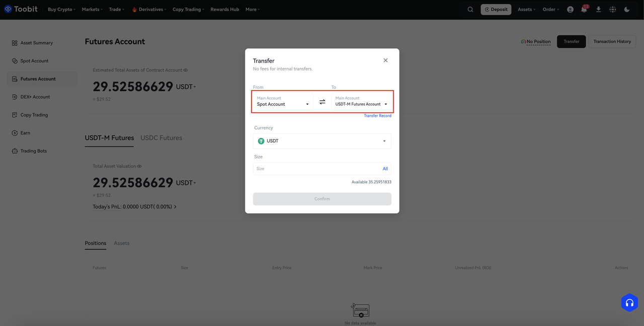The height and width of the screenshot is (326, 644).
Task: Open the search icon in top bar
Action: tap(470, 10)
